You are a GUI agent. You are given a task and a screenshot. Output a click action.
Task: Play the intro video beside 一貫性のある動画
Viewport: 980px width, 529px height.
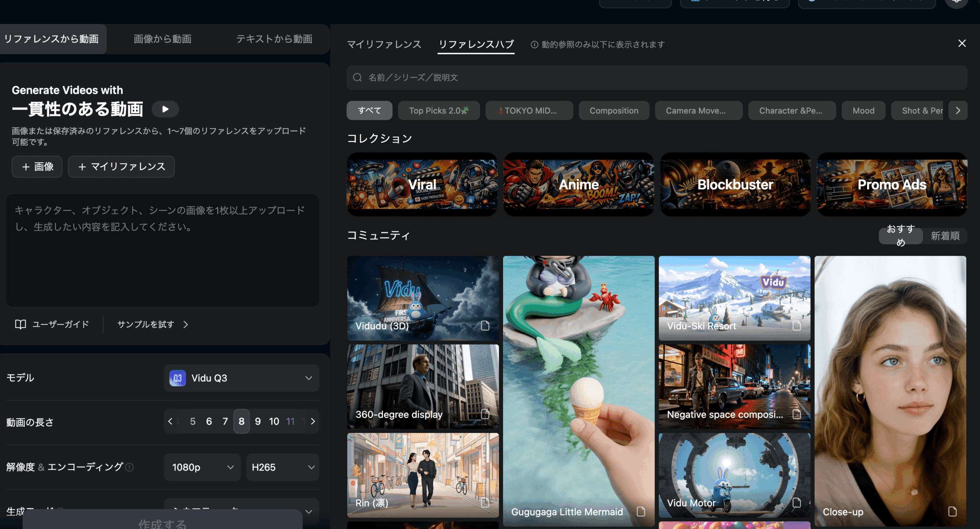coord(165,109)
